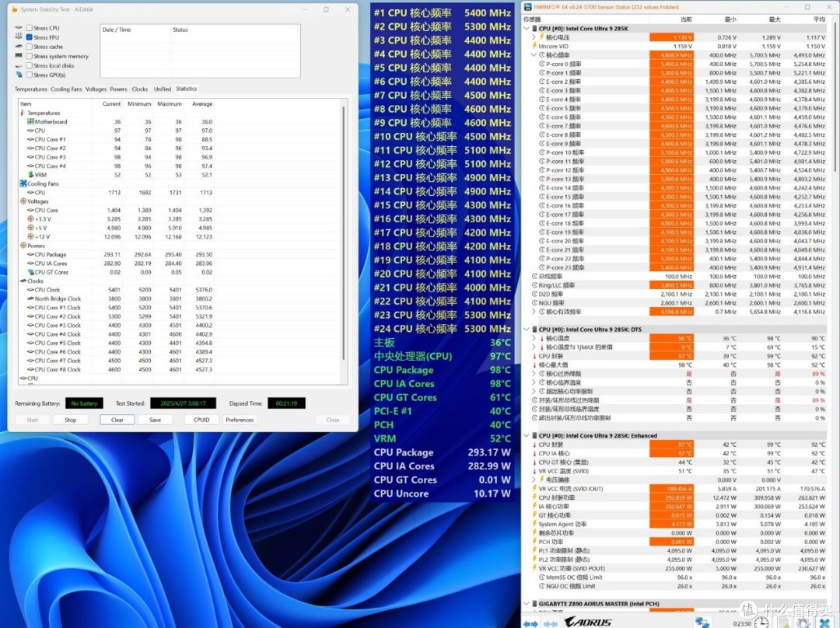Click the Clear button

pyautogui.click(x=117, y=420)
